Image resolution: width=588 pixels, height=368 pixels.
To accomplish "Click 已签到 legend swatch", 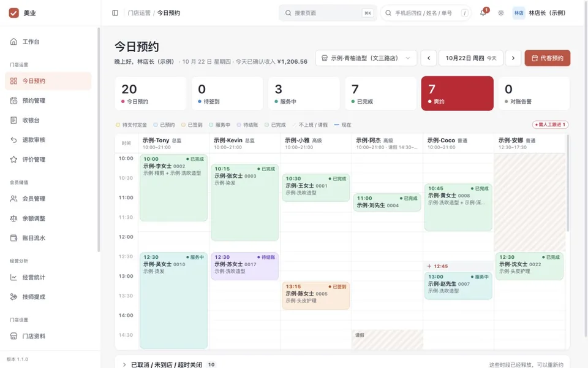I will (183, 125).
